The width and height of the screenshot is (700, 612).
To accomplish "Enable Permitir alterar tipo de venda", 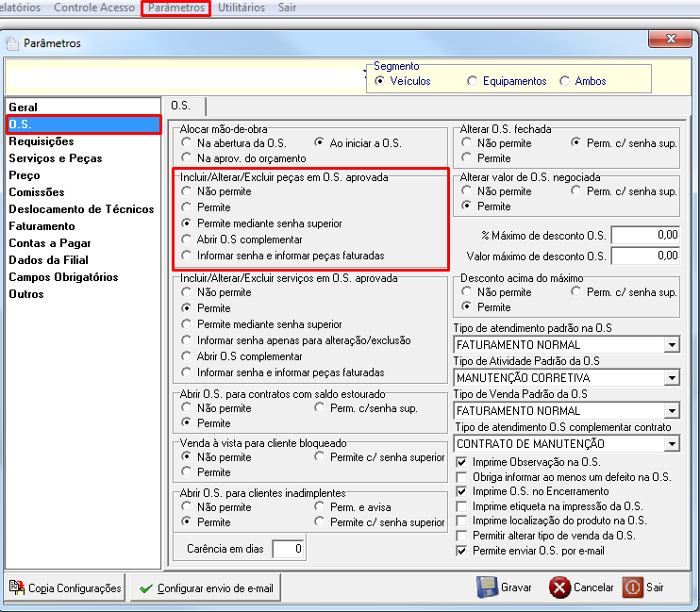I will pyautogui.click(x=461, y=536).
